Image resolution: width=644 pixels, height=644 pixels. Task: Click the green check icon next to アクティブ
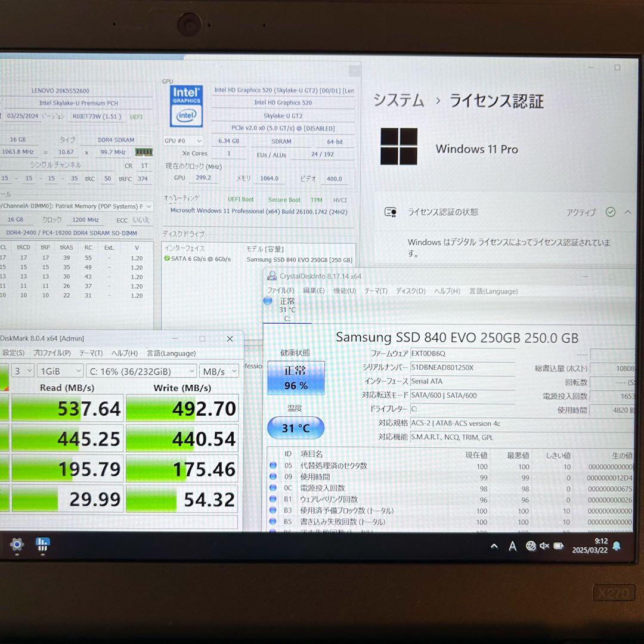pyautogui.click(x=611, y=212)
